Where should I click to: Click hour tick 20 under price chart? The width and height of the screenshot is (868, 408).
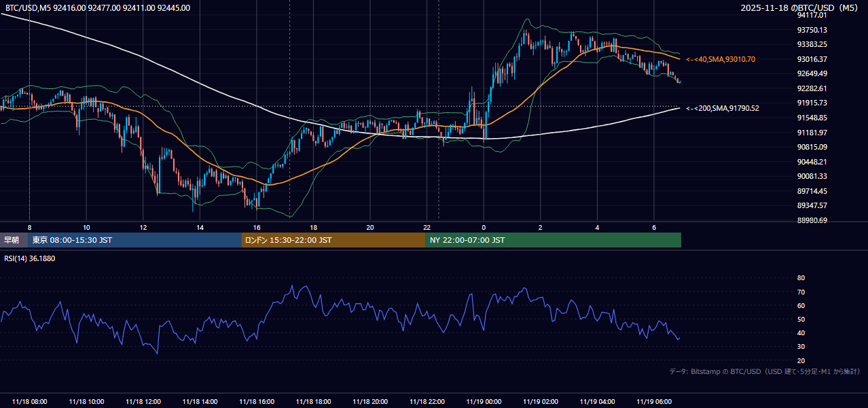click(370, 227)
